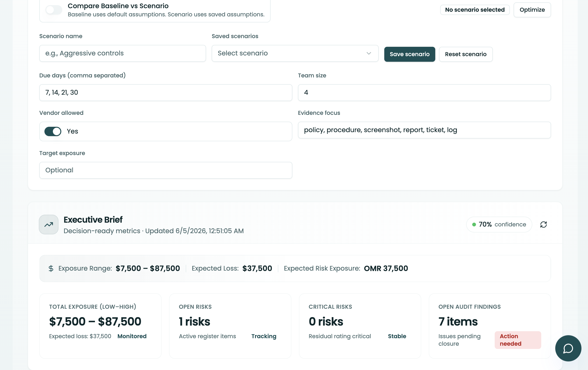Click the Reset scenario button
The height and width of the screenshot is (370, 588).
[x=466, y=54]
